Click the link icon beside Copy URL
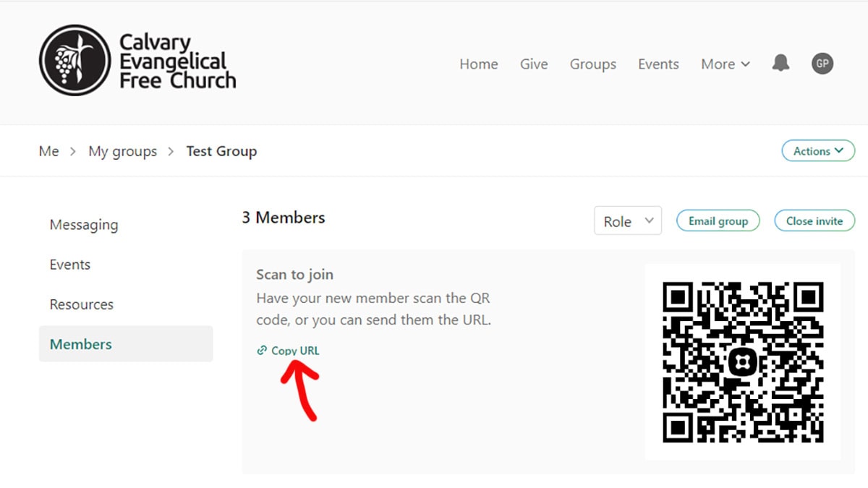 click(262, 351)
